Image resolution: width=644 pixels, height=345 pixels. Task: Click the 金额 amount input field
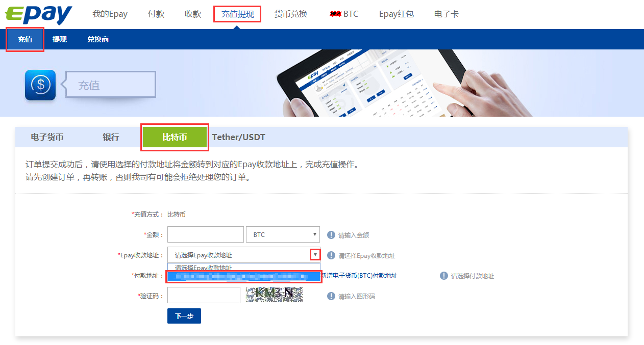click(206, 234)
